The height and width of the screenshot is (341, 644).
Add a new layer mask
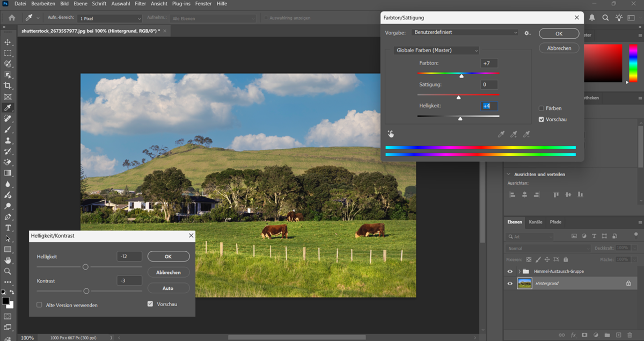(584, 334)
